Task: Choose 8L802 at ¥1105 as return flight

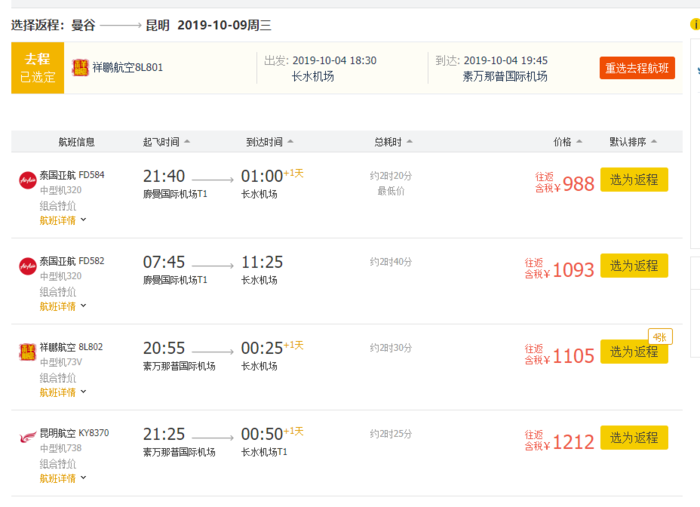Action: click(x=634, y=352)
